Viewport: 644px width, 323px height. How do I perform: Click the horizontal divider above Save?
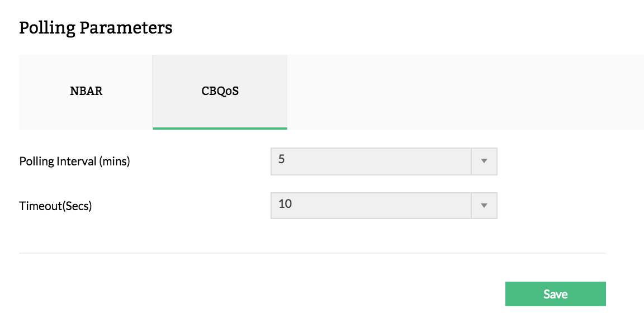(312, 253)
